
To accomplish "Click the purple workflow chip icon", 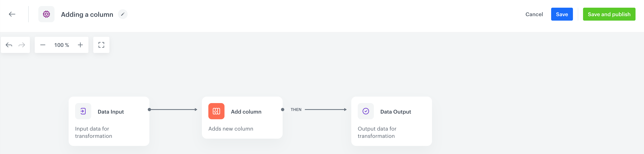I will click(x=46, y=14).
